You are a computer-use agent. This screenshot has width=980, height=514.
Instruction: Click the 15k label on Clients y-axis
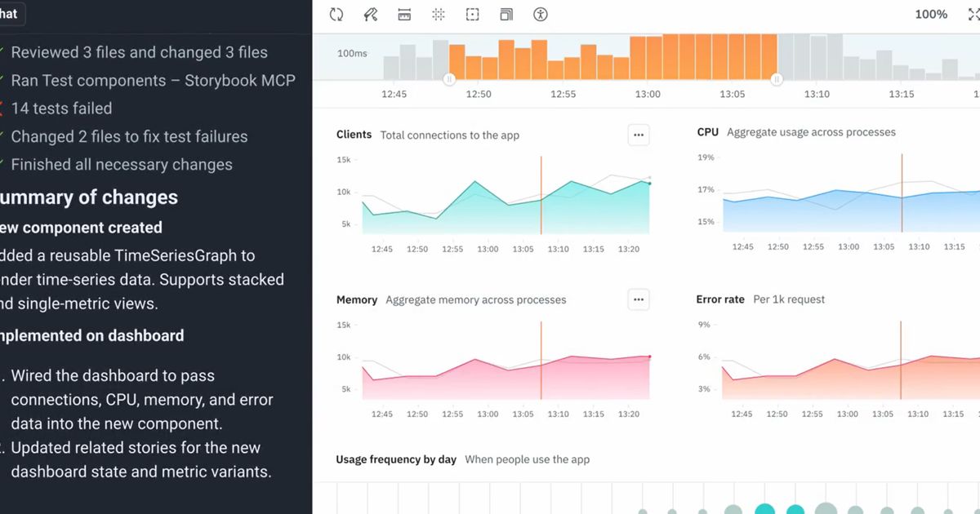coord(344,160)
